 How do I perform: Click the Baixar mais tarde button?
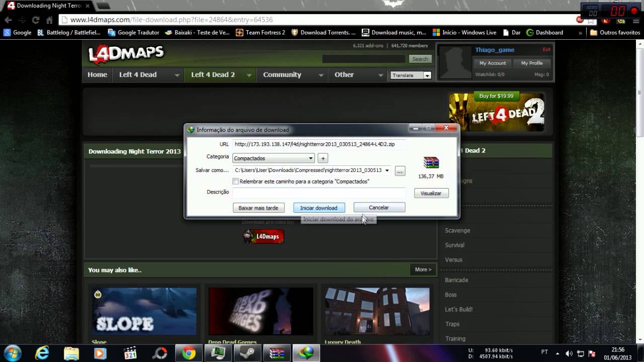coord(259,208)
